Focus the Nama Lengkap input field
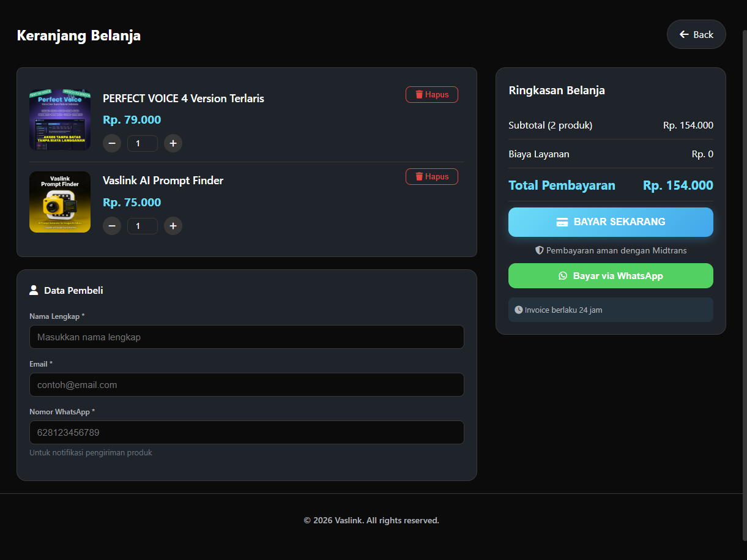The width and height of the screenshot is (747, 560). point(247,337)
